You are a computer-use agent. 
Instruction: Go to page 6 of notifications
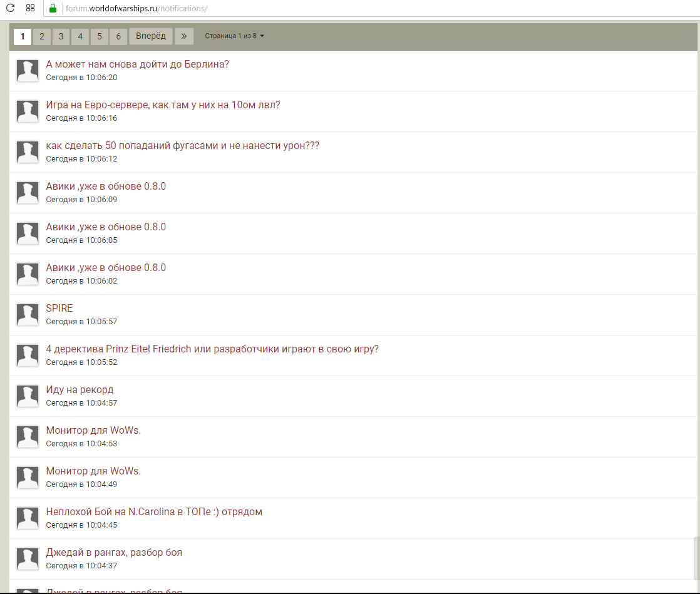pyautogui.click(x=118, y=36)
